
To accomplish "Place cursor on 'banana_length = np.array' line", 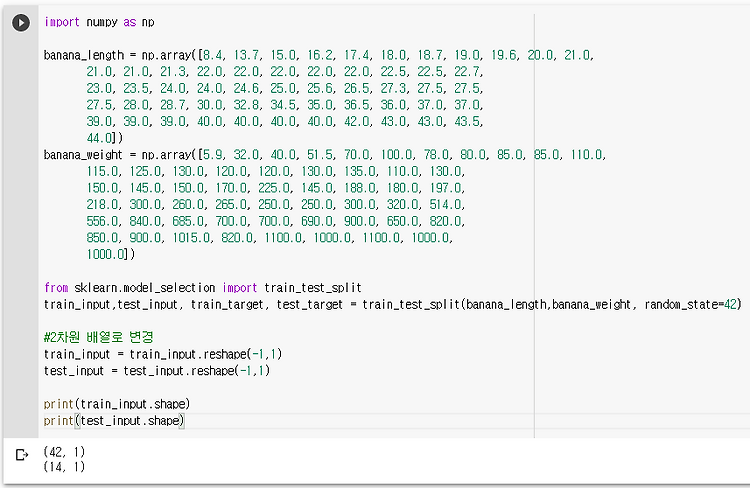I will (x=319, y=55).
